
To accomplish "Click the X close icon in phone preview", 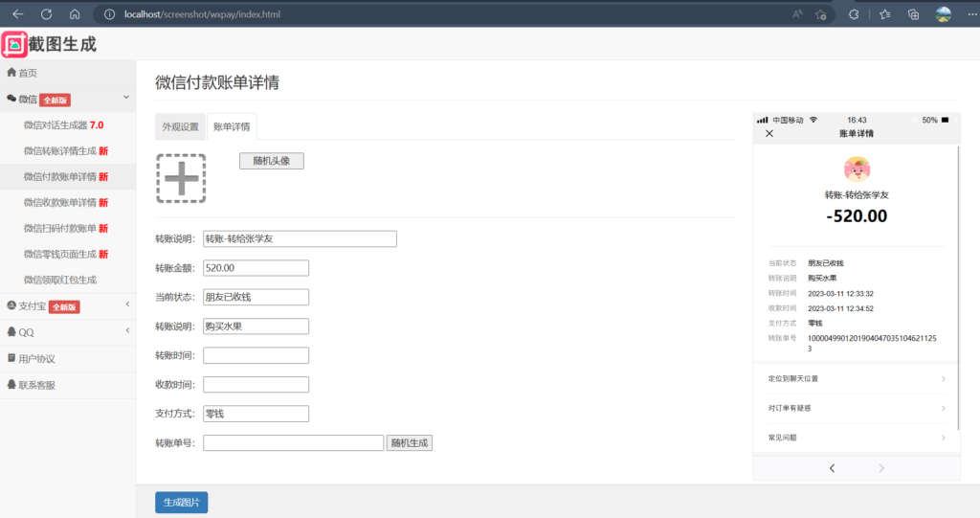I will (768, 133).
